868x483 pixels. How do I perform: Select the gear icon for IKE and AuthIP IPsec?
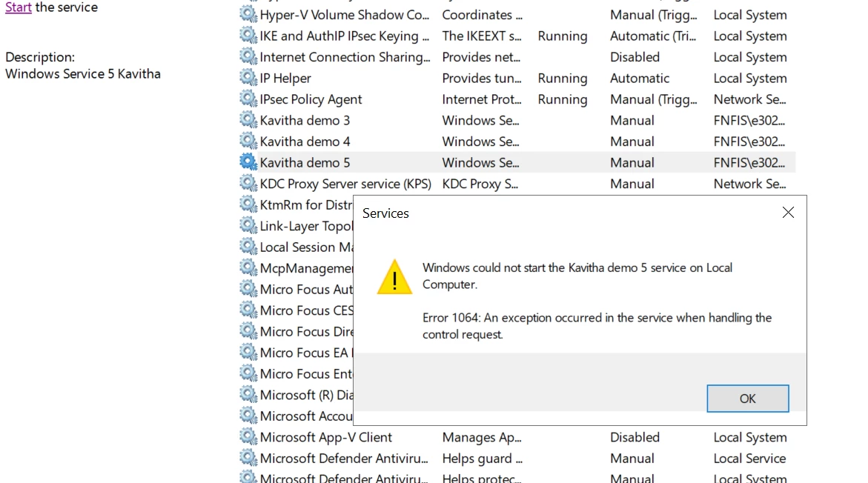[248, 35]
